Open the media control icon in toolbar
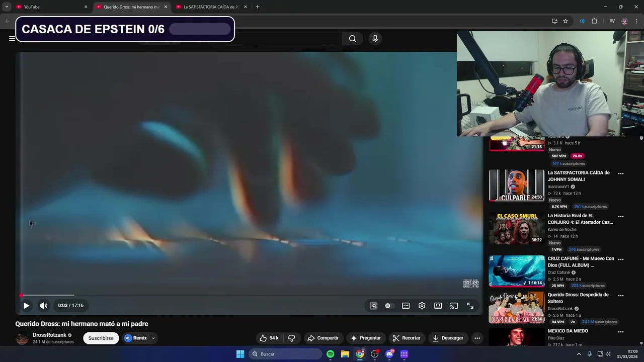The width and height of the screenshot is (644, 362). [x=612, y=21]
